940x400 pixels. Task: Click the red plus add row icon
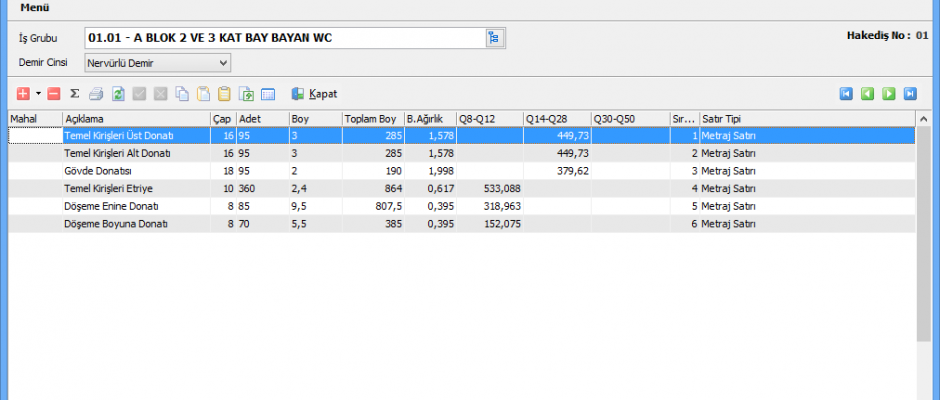(x=23, y=94)
